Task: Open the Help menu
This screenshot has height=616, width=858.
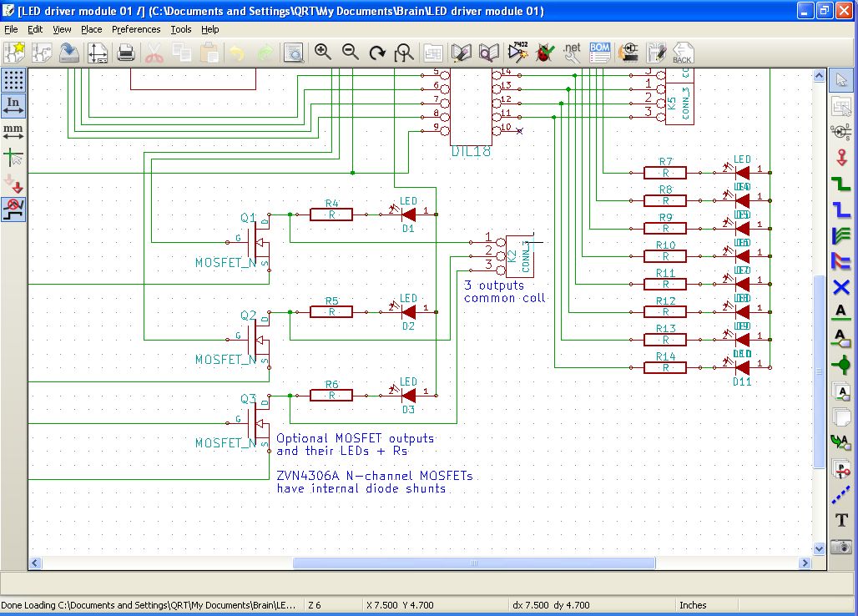Action: pos(209,29)
